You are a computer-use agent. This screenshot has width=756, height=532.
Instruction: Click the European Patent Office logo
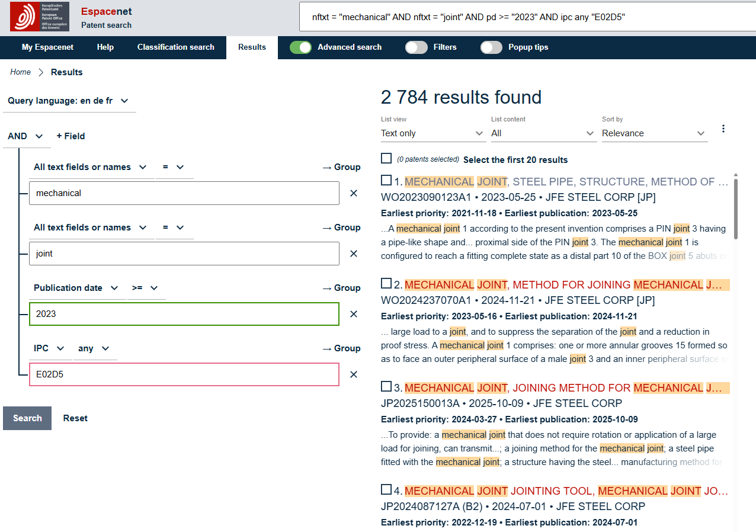click(x=40, y=17)
